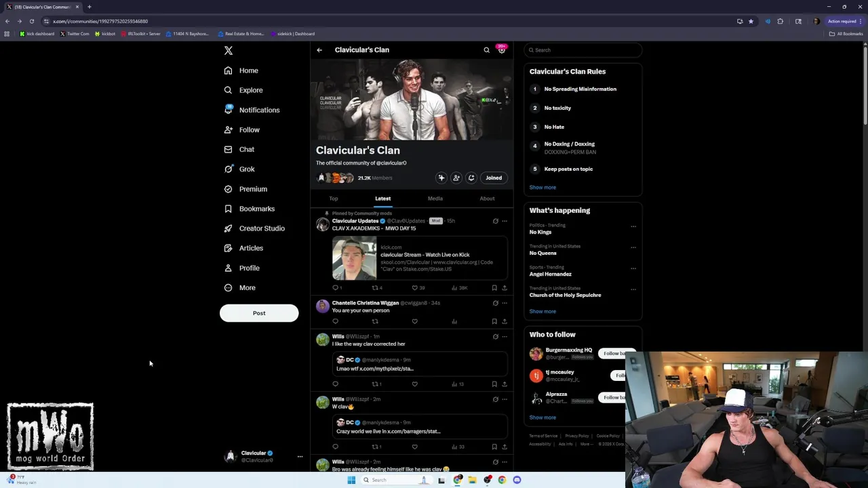The height and width of the screenshot is (488, 868).
Task: Select the Latest tab
Action: [x=383, y=199]
